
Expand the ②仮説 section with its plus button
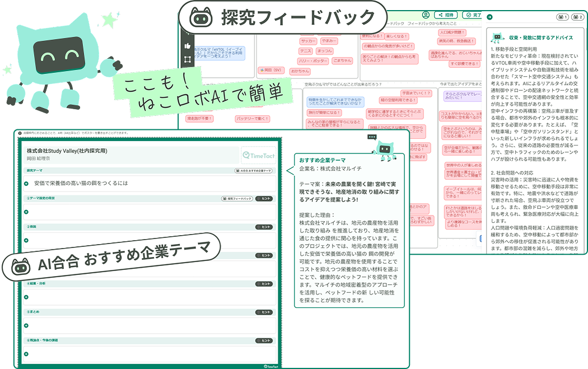point(25,240)
